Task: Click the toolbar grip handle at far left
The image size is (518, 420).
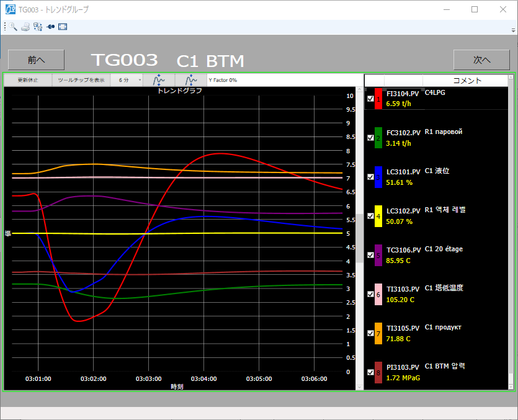Action: coord(6,27)
